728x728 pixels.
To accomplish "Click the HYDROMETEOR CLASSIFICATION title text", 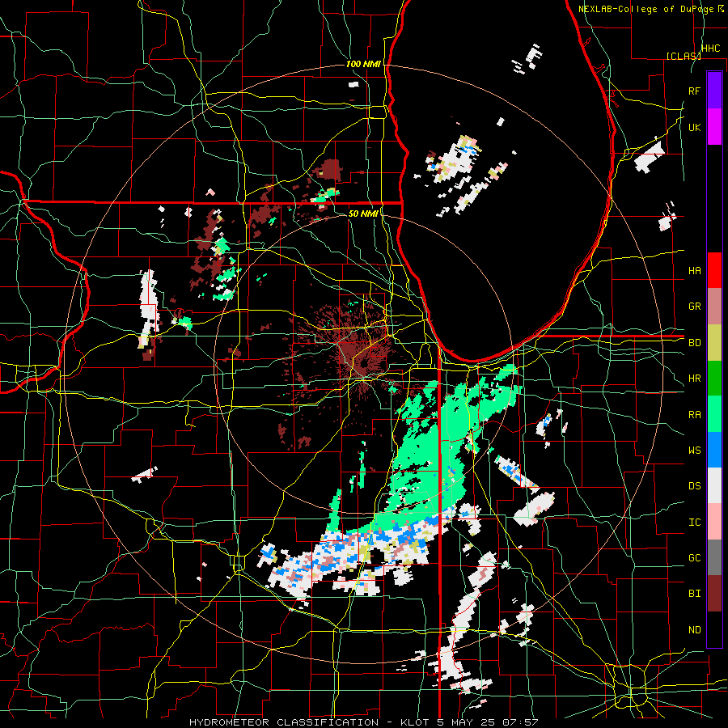I will 284,722.
